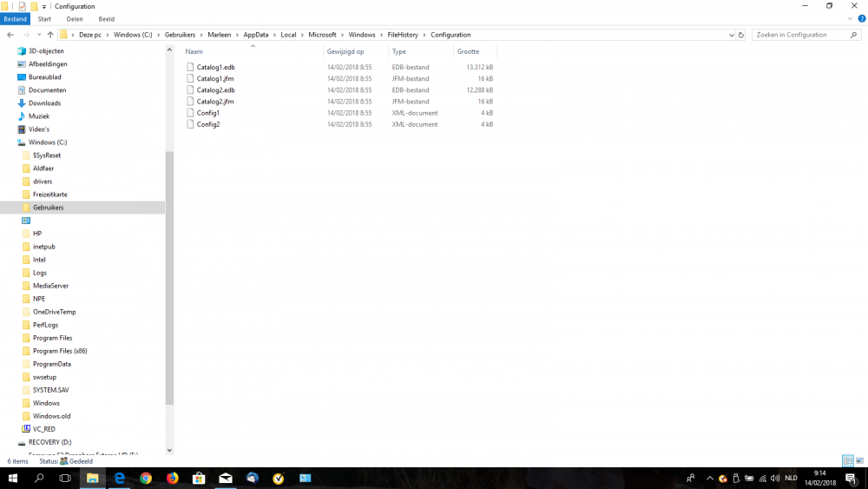The width and height of the screenshot is (868, 489).
Task: Sort files by the Type column
Action: pyautogui.click(x=399, y=51)
